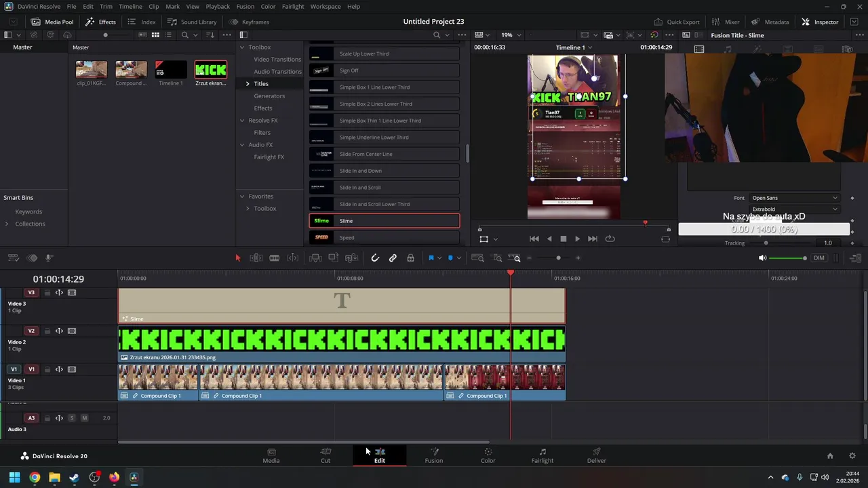The width and height of the screenshot is (868, 488).
Task: Click the Overwrite Clip edit icon
Action: tap(333, 258)
